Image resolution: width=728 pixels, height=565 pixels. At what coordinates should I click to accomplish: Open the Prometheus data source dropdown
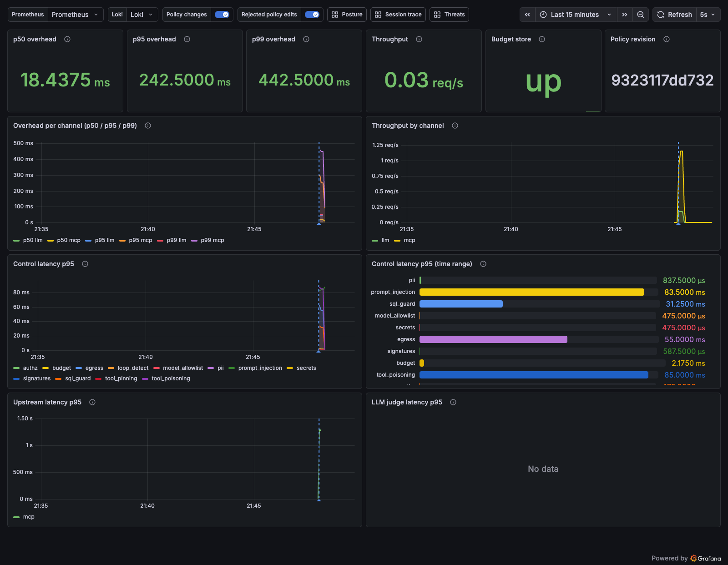76,15
